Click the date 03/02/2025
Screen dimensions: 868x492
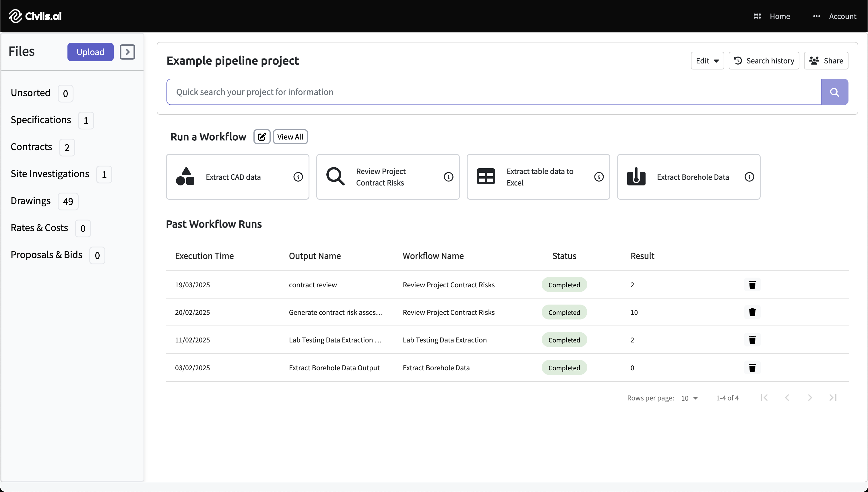(192, 368)
